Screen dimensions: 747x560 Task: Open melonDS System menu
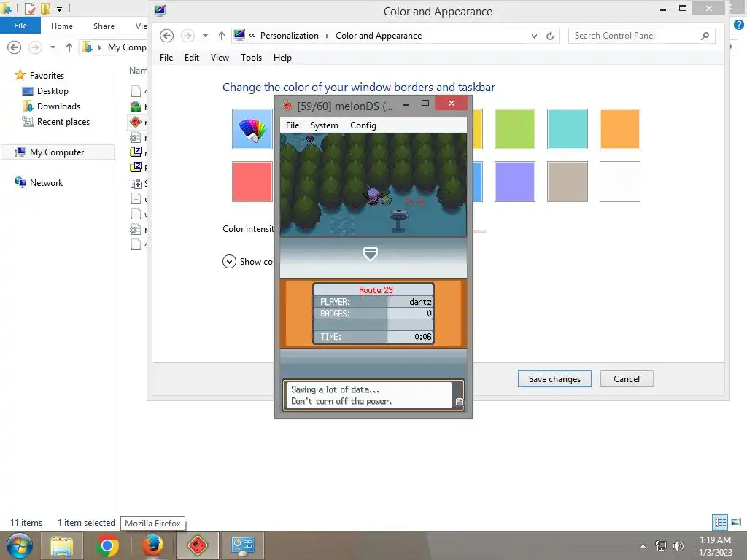click(324, 125)
